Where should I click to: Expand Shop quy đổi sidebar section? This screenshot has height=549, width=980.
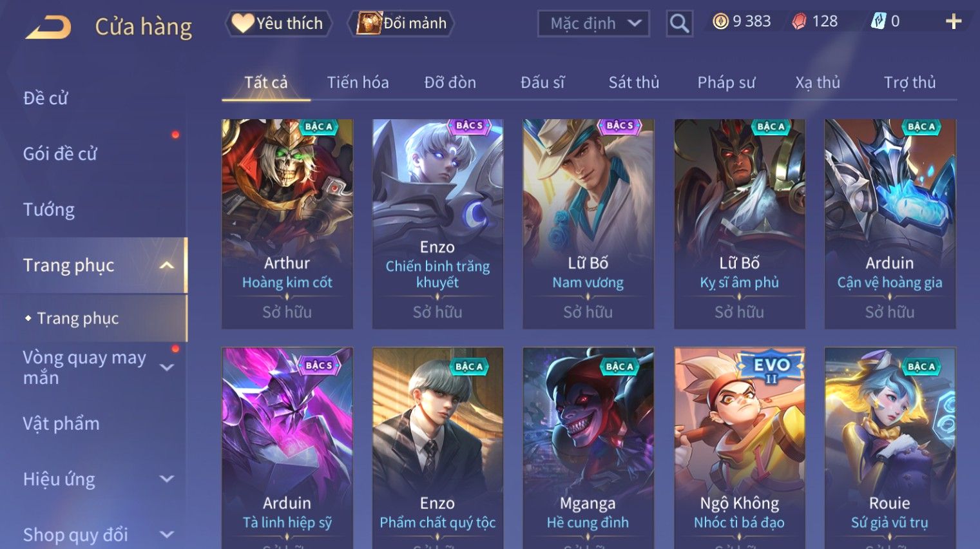tap(167, 535)
